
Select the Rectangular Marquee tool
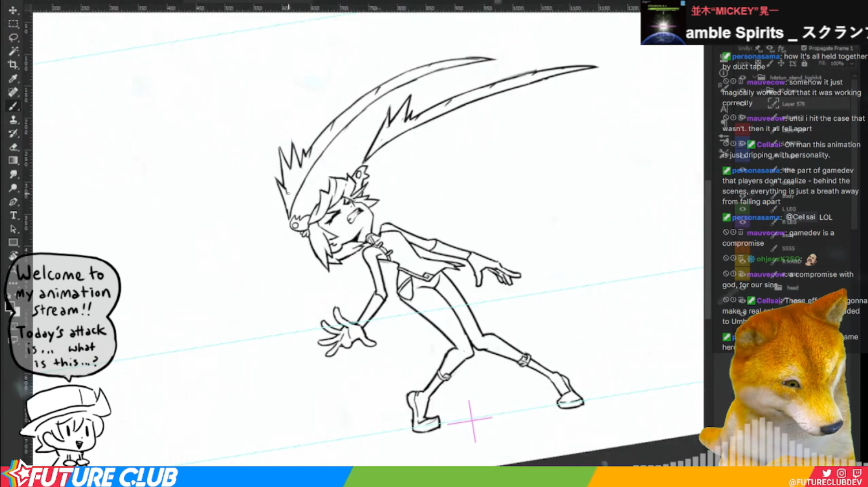coord(13,24)
